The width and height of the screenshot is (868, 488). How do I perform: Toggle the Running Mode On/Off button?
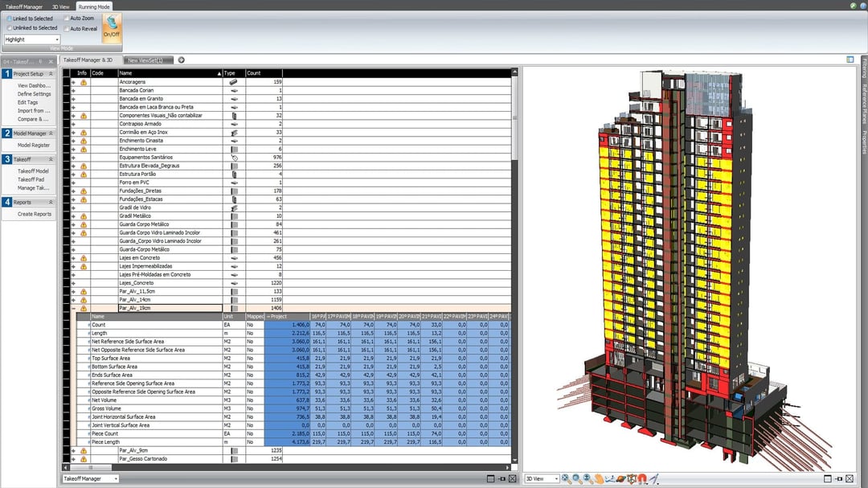111,28
